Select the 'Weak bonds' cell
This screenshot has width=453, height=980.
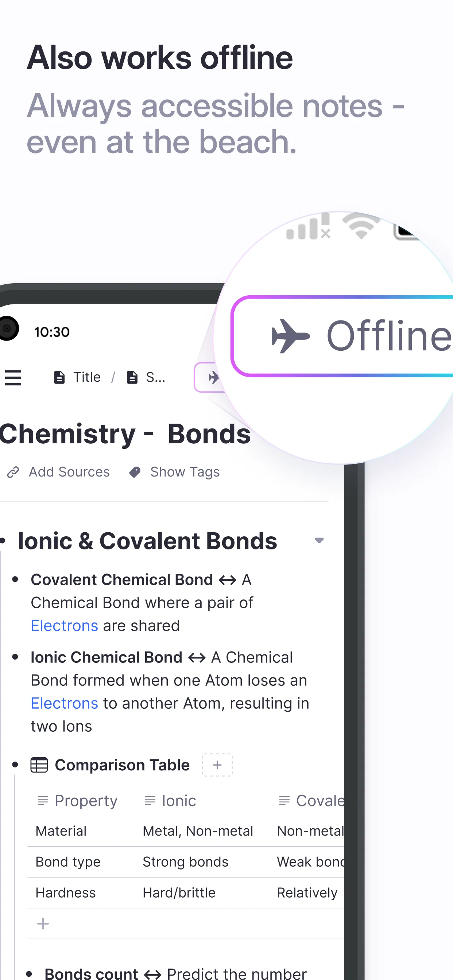(x=311, y=862)
